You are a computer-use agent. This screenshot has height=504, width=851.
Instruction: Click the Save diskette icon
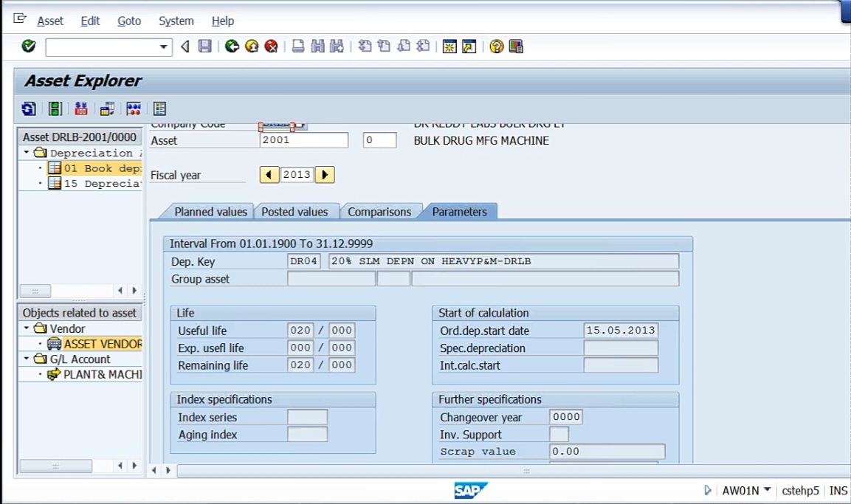[x=204, y=46]
